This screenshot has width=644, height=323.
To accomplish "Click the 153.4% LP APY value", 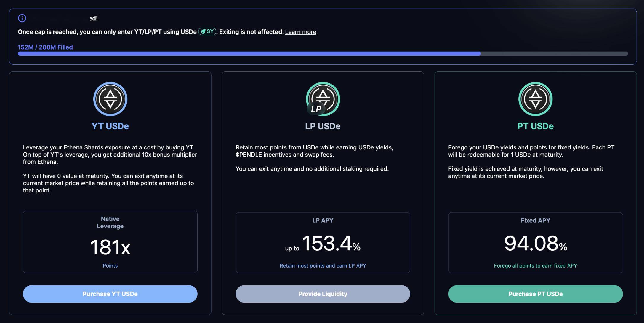I will point(331,244).
